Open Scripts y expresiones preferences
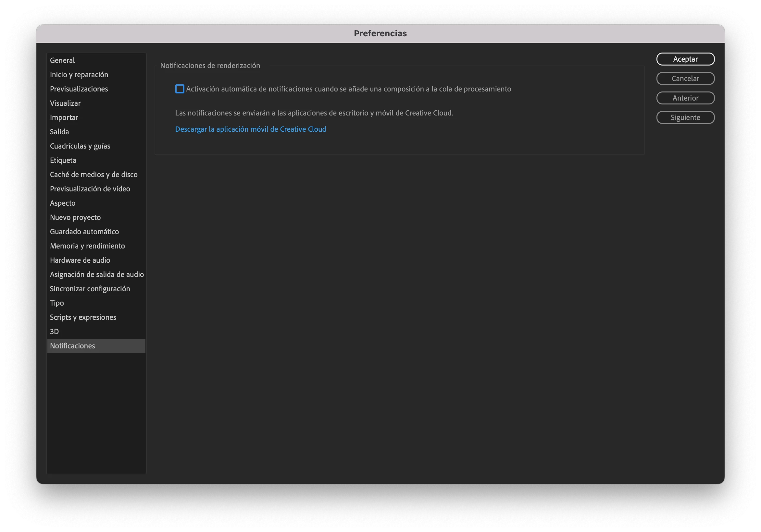 pos(83,317)
